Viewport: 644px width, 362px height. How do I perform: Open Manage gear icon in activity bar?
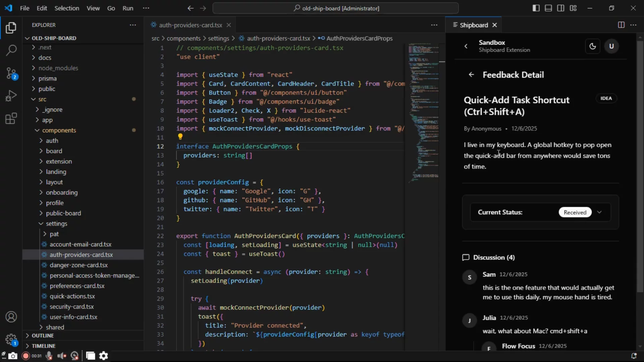(11, 339)
